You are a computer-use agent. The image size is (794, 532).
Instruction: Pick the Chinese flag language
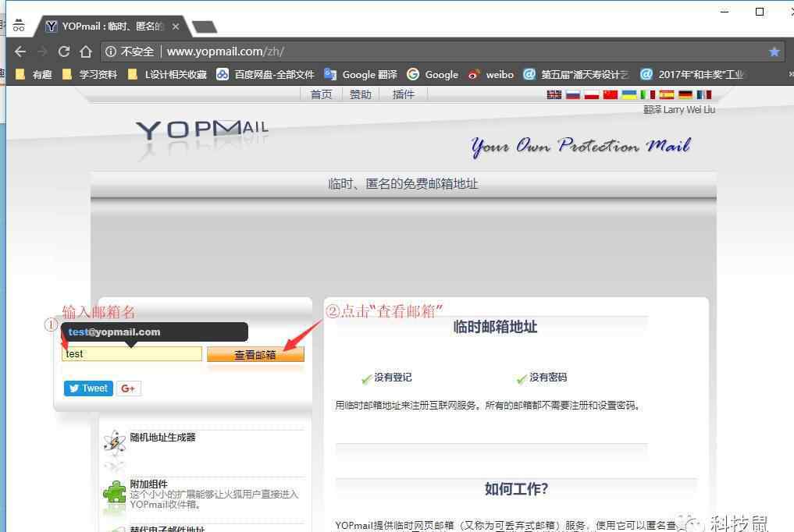(611, 94)
